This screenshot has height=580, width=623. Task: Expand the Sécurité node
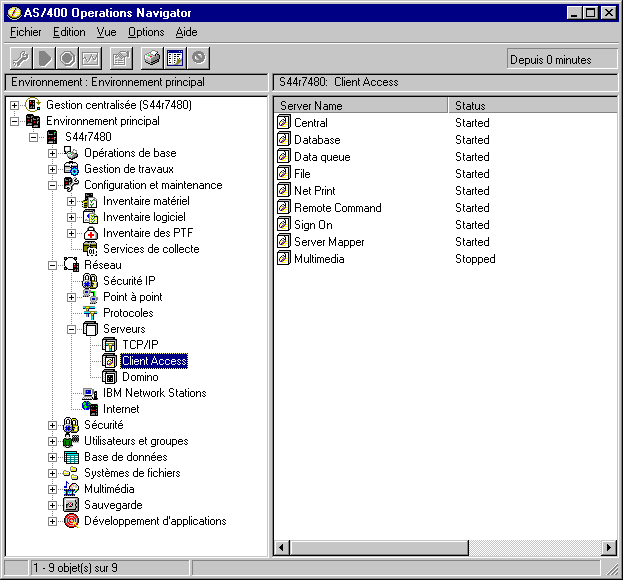pyautogui.click(x=52, y=425)
